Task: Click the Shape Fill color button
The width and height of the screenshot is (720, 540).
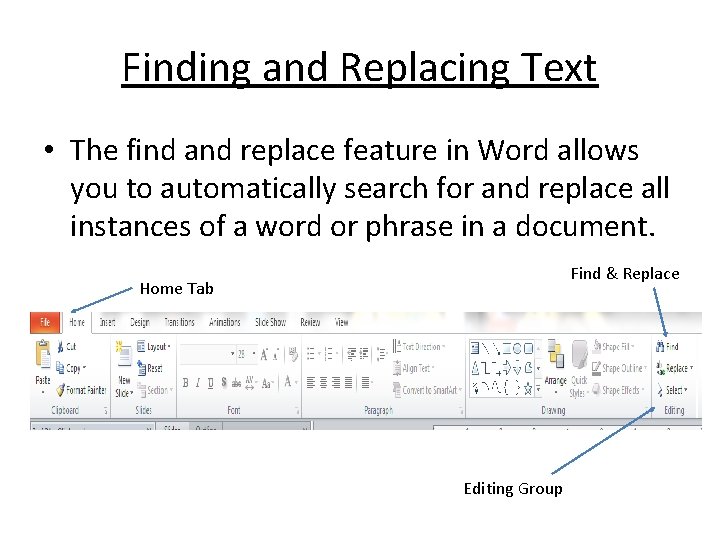Action: (x=613, y=346)
